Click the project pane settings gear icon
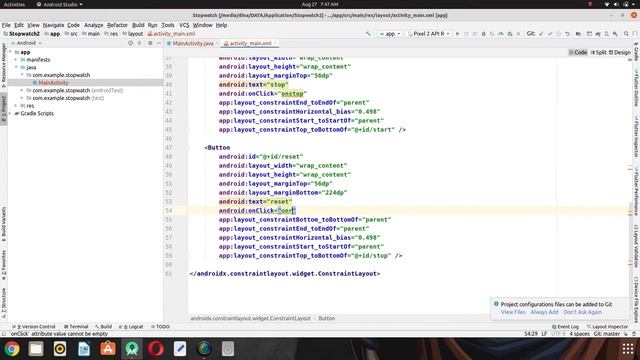The image size is (640, 360). click(150, 43)
